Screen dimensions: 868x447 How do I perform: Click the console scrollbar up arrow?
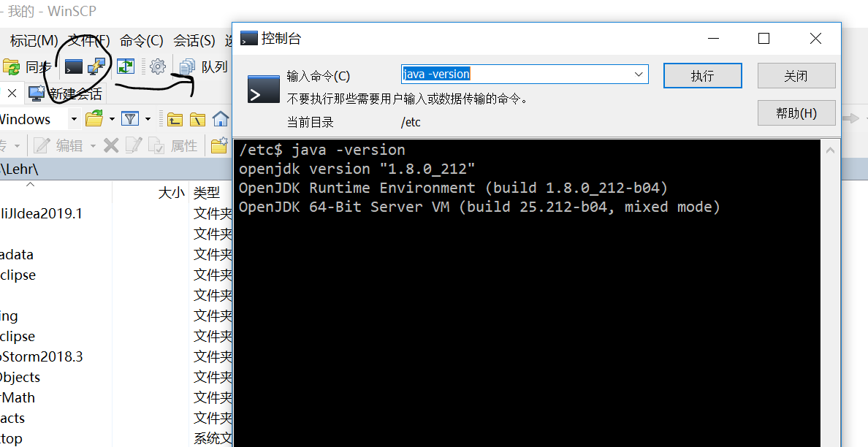coord(830,150)
